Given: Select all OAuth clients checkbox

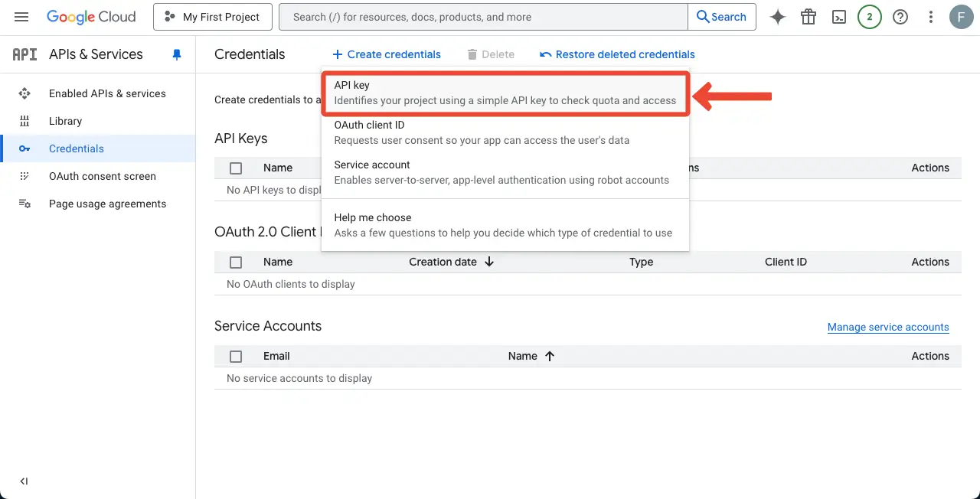Looking at the screenshot, I should (236, 263).
